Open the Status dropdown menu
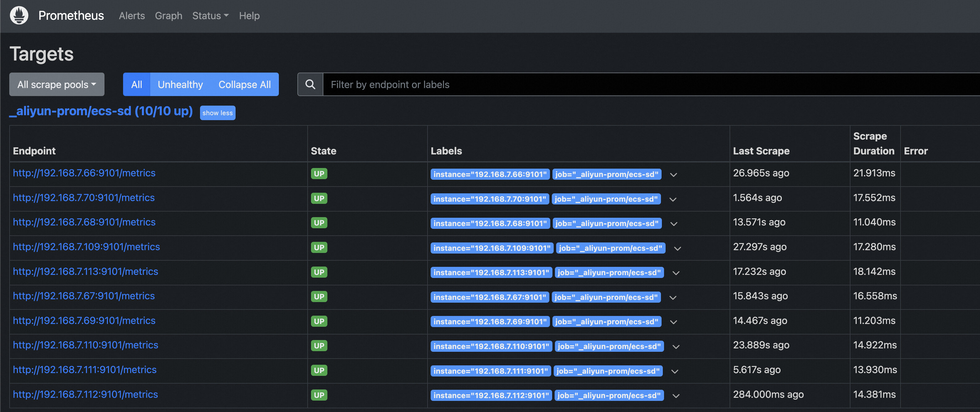 [210, 15]
